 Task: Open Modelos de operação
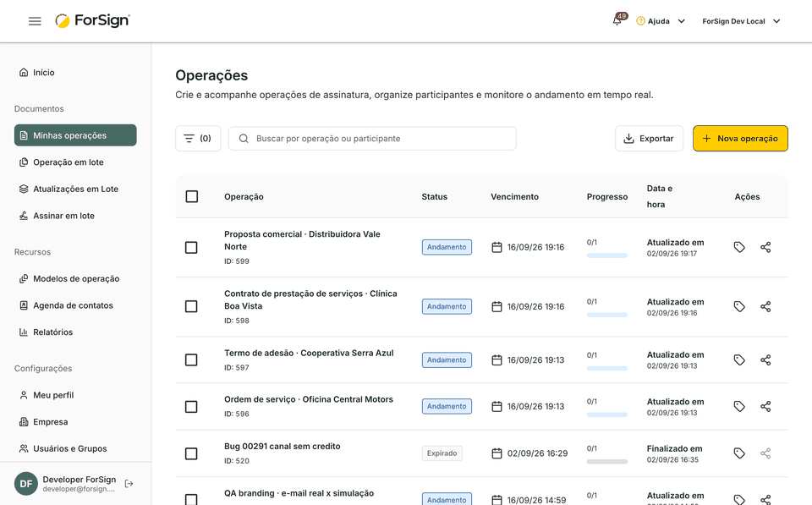[75, 278]
